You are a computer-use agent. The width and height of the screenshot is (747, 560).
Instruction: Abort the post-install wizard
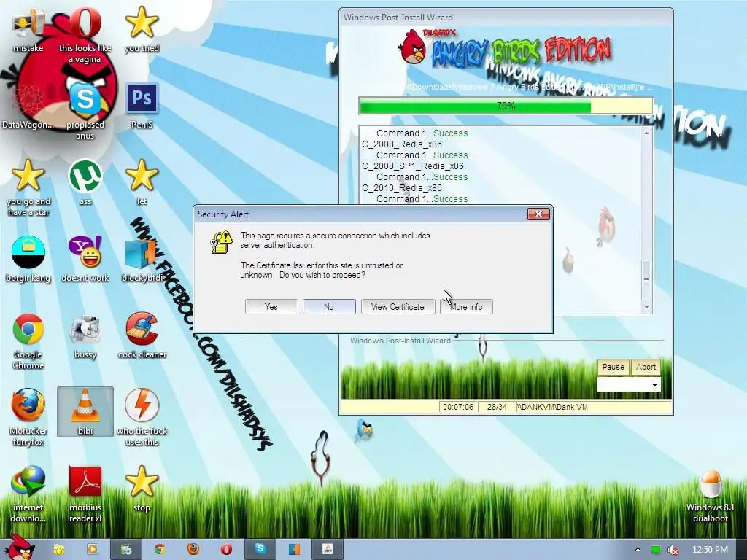pyautogui.click(x=646, y=367)
